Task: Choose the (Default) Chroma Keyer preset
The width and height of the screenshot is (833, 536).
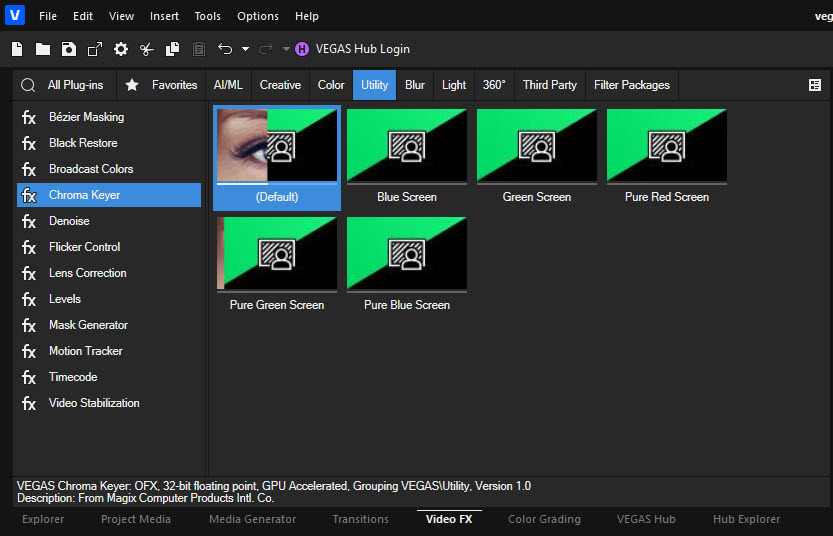Action: pyautogui.click(x=277, y=158)
